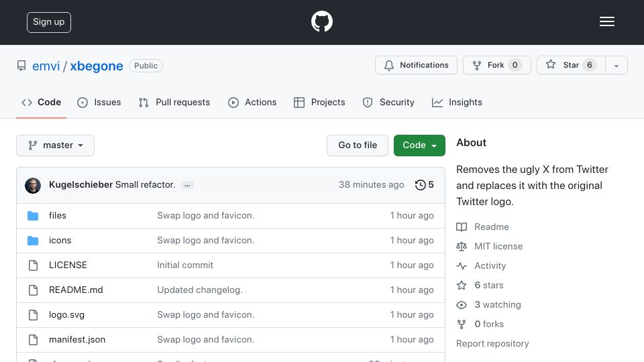Click the Activity pulse icon
644x362 pixels.
[462, 266]
